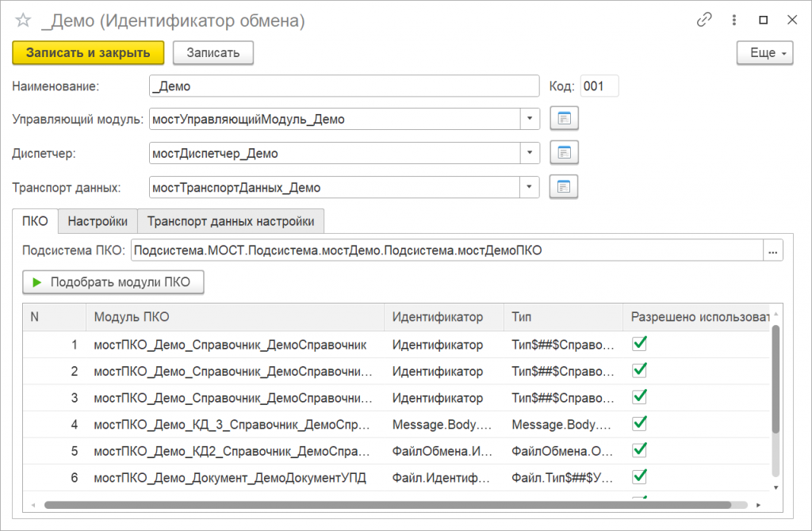
Task: Click the ellipsis button for Подсистема ПКО
Action: tap(773, 250)
